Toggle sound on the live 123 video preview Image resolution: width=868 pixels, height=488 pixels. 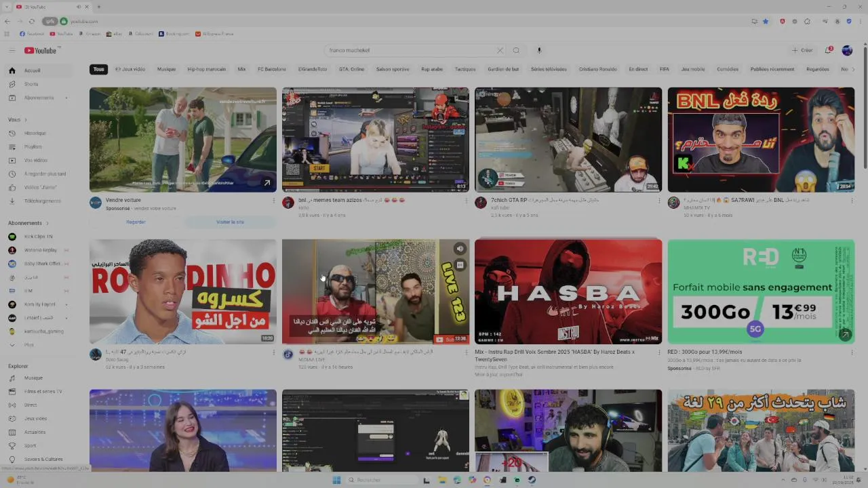pyautogui.click(x=460, y=249)
